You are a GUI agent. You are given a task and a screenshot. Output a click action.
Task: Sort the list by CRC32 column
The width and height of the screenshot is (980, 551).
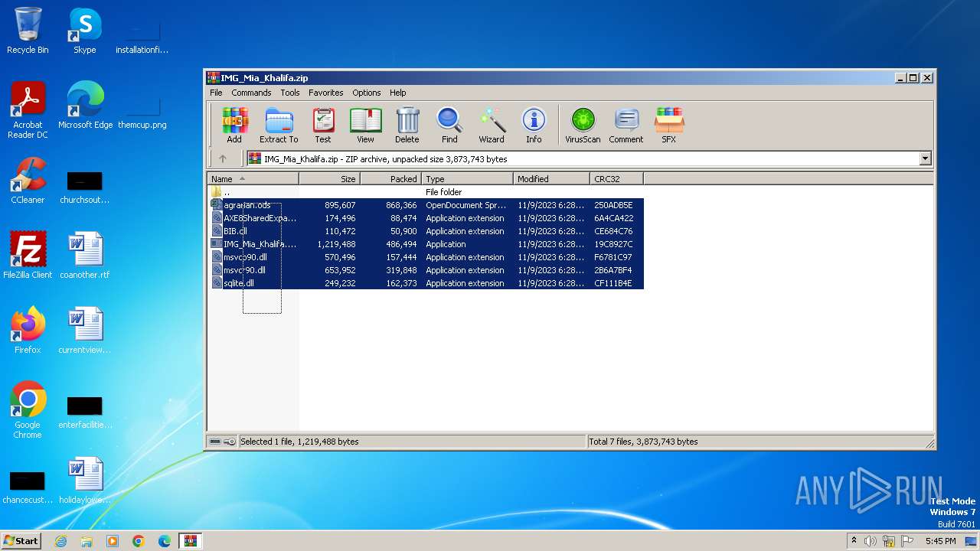pyautogui.click(x=616, y=179)
